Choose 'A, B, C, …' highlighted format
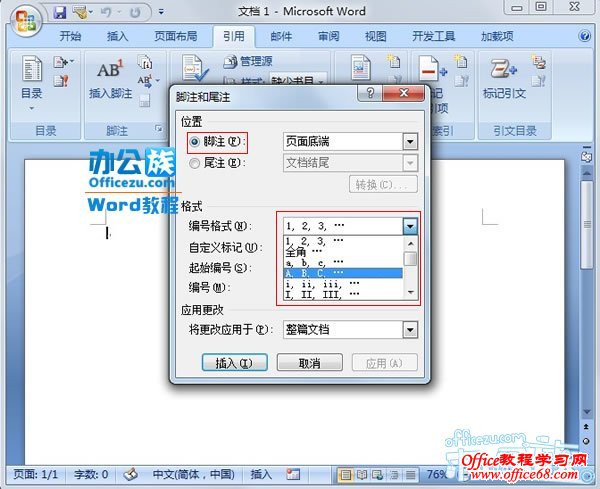The width and height of the screenshot is (600, 489). coord(343,273)
